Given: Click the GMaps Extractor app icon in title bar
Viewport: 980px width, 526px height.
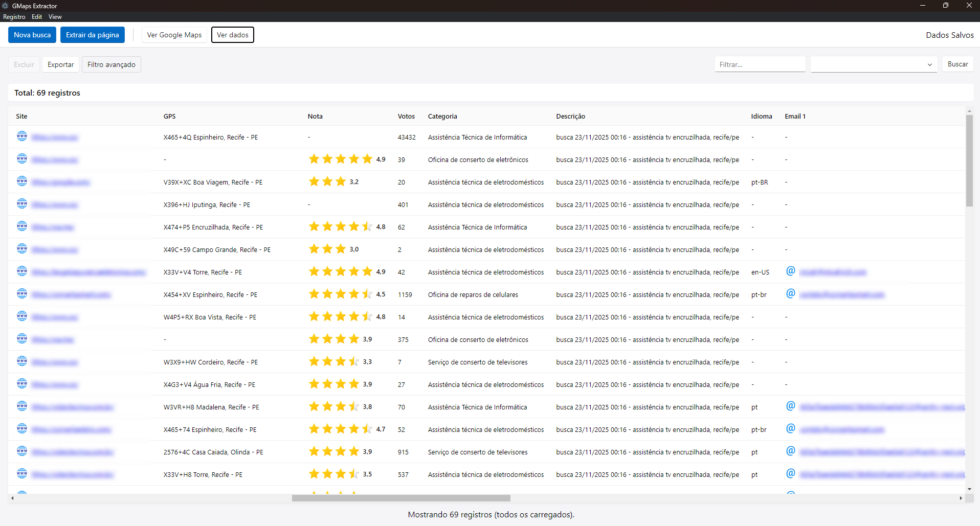Looking at the screenshot, I should [6, 6].
